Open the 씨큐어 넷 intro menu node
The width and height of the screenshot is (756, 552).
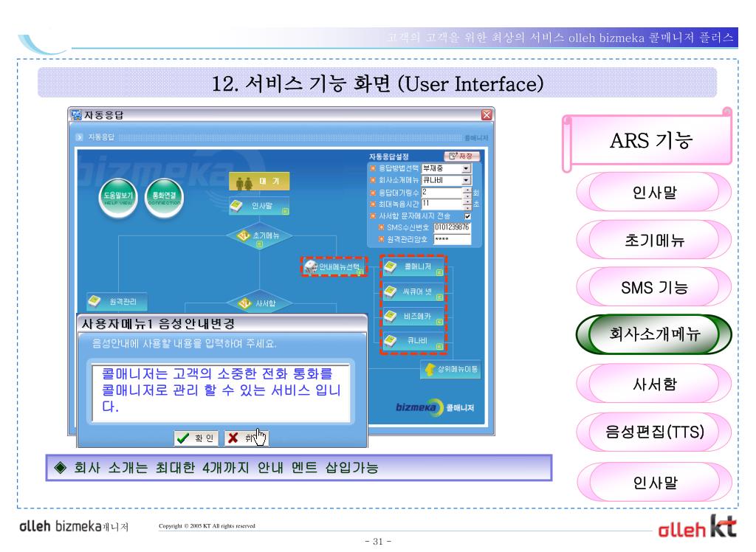point(413,291)
